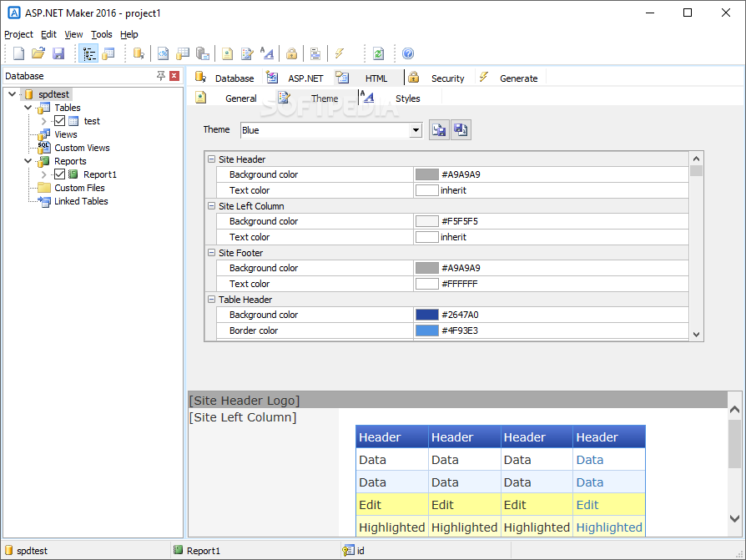Click the lightning bolt generate toolbar icon
The height and width of the screenshot is (560, 746).
pyautogui.click(x=340, y=53)
